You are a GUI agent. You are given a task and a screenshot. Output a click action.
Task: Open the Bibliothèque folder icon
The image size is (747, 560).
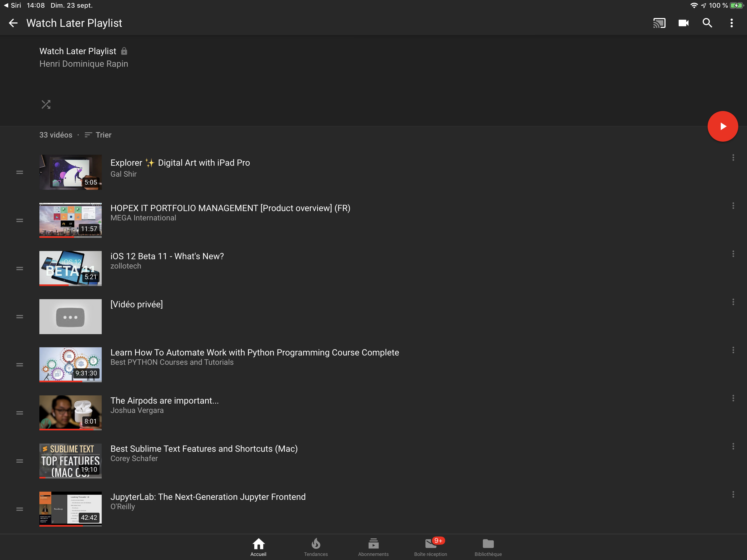[488, 544]
